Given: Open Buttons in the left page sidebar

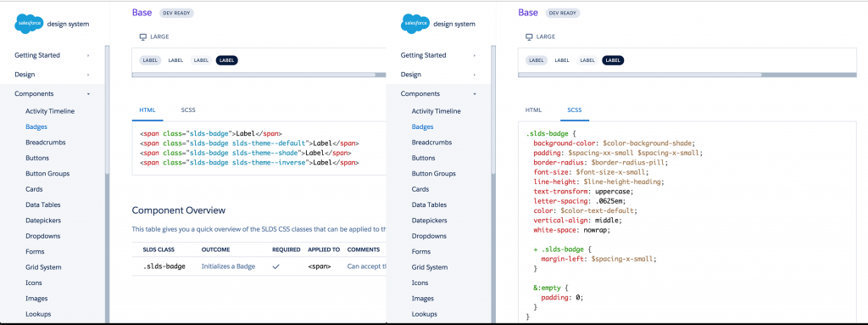Looking at the screenshot, I should 37,158.
